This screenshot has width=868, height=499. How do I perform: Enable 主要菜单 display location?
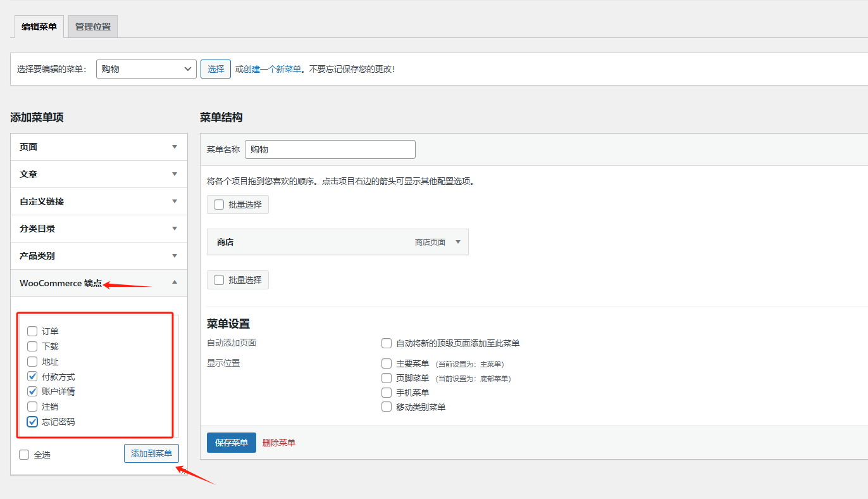386,363
